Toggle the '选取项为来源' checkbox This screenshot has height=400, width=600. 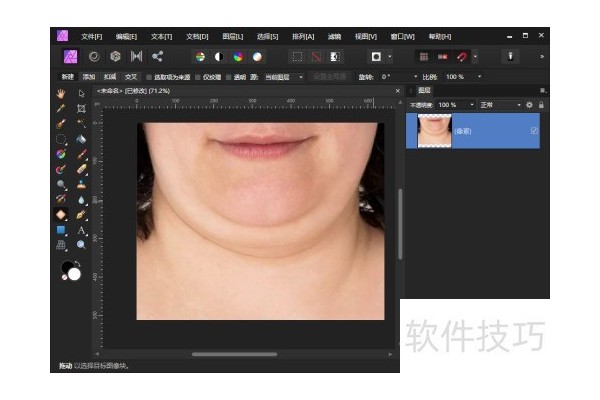[x=149, y=77]
